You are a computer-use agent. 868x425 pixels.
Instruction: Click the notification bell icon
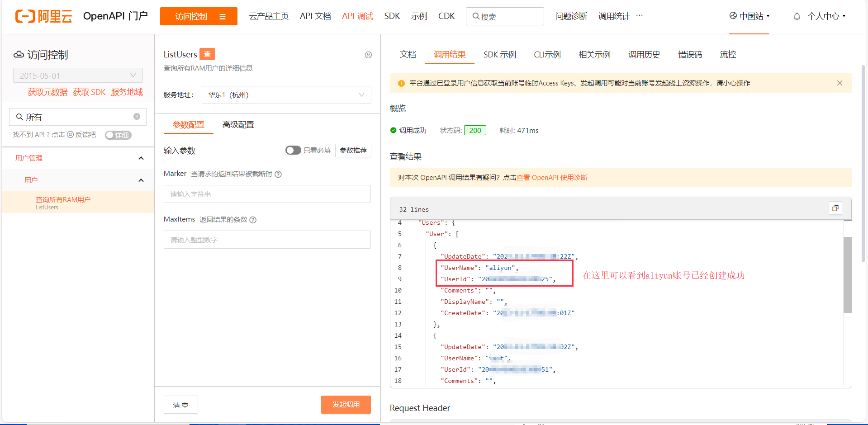[797, 17]
